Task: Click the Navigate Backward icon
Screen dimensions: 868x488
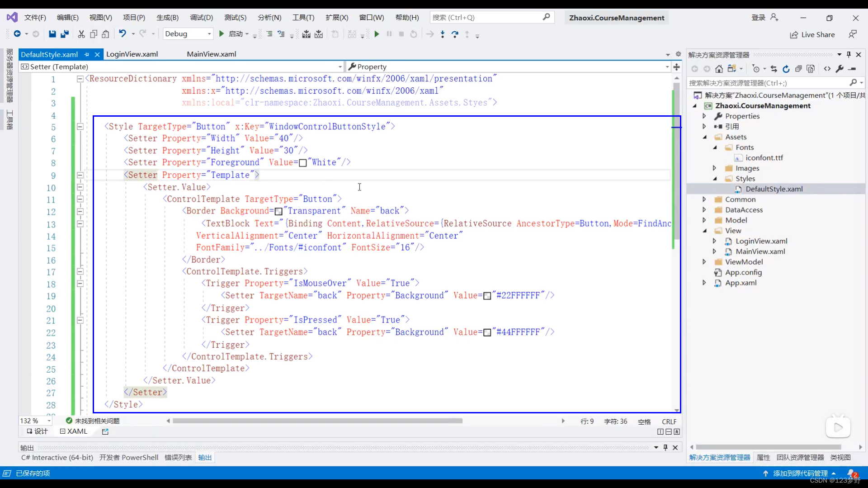Action: pyautogui.click(x=17, y=34)
